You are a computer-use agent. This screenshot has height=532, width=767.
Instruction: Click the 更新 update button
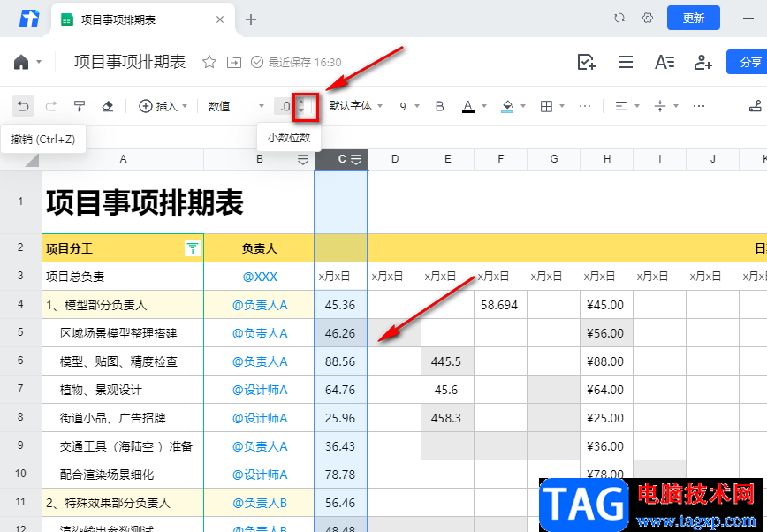pyautogui.click(x=693, y=18)
